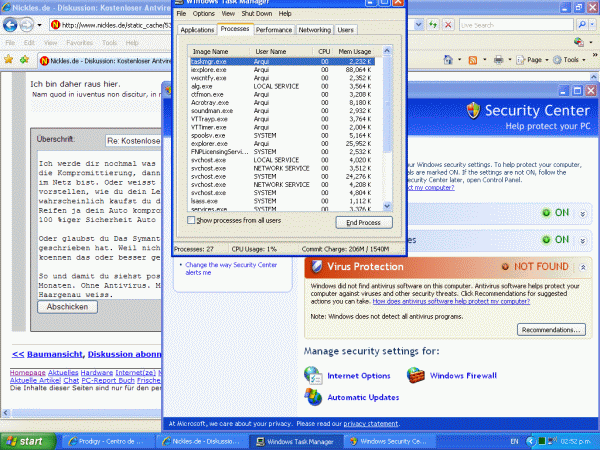Open the Home button dropdown arrow

(459, 60)
